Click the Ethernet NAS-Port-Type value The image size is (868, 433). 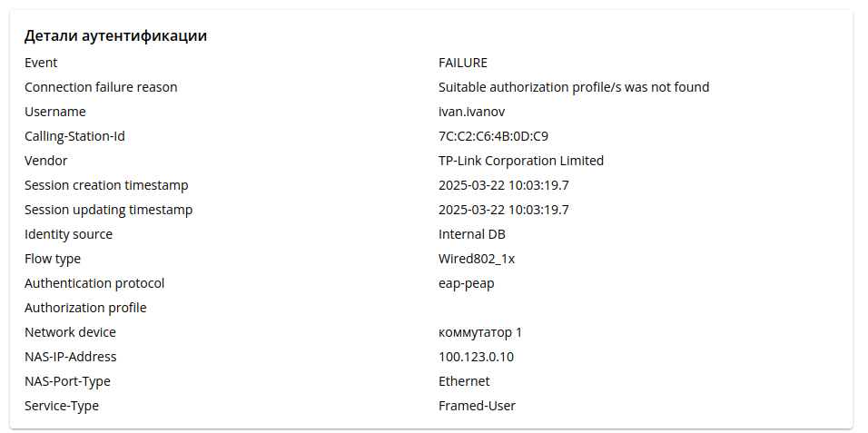click(x=464, y=381)
